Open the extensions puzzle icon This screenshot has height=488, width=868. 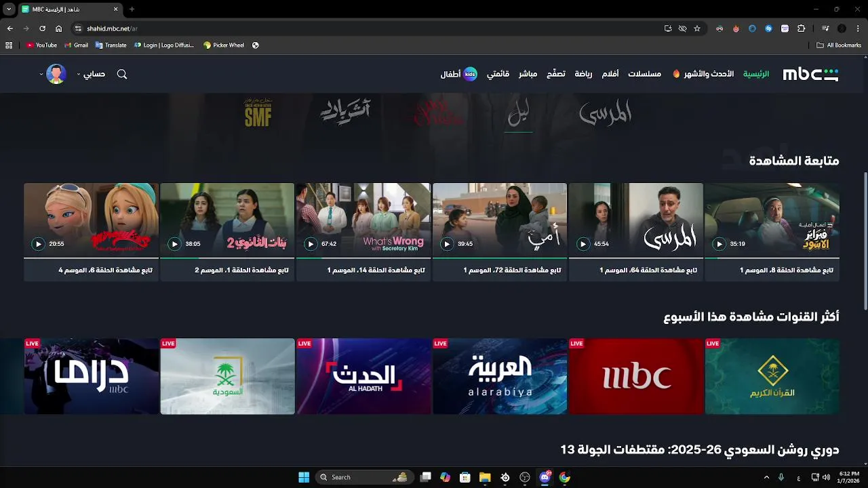pyautogui.click(x=802, y=28)
